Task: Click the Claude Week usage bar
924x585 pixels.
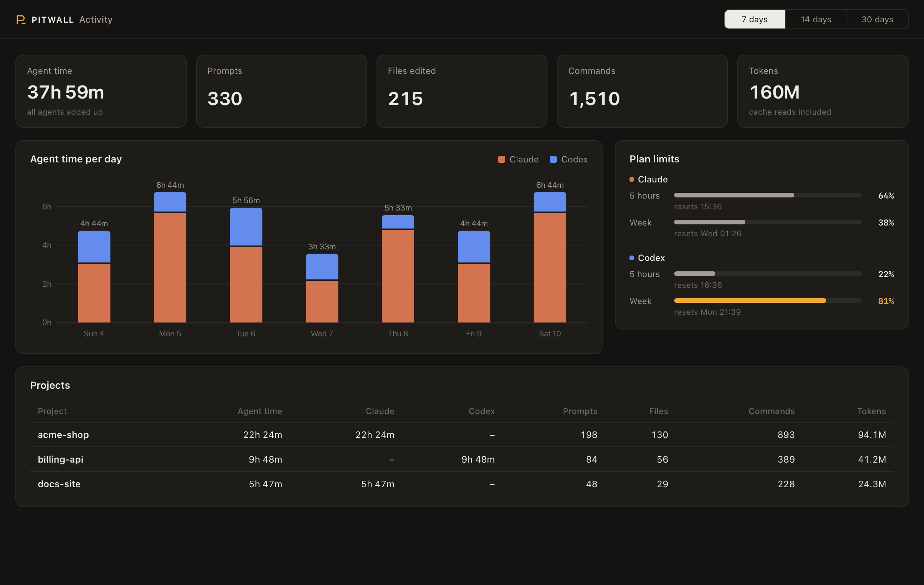Action: pos(768,222)
